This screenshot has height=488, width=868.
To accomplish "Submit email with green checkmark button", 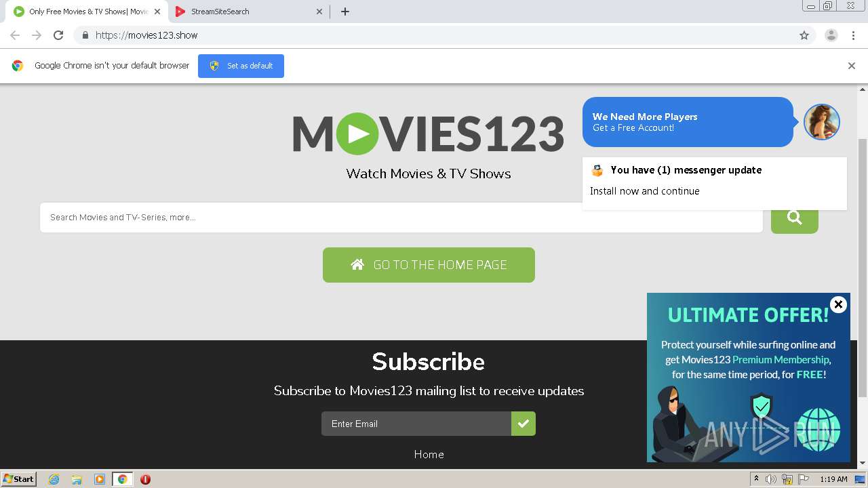I will [x=524, y=424].
